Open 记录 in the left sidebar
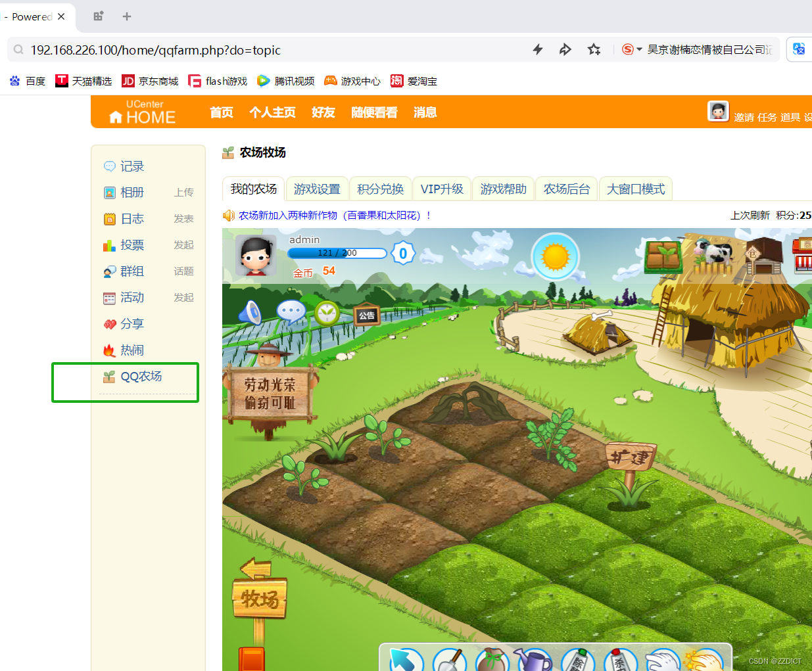Image resolution: width=812 pixels, height=671 pixels. click(132, 166)
